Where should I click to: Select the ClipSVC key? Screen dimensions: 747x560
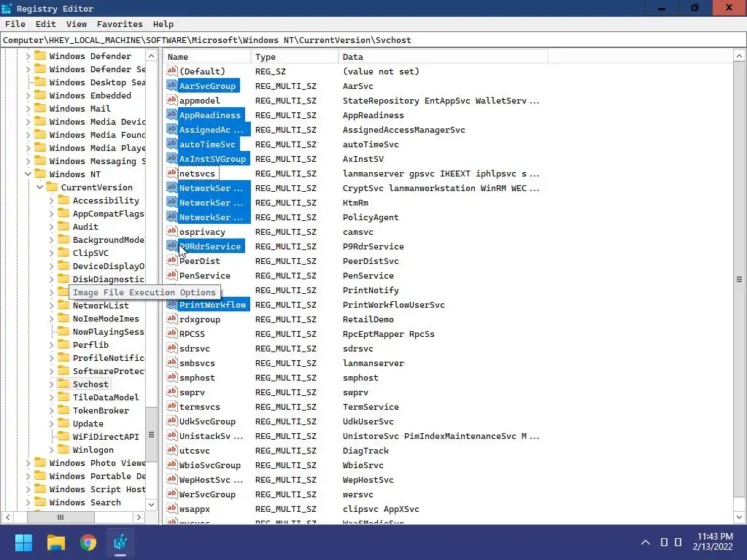90,253
